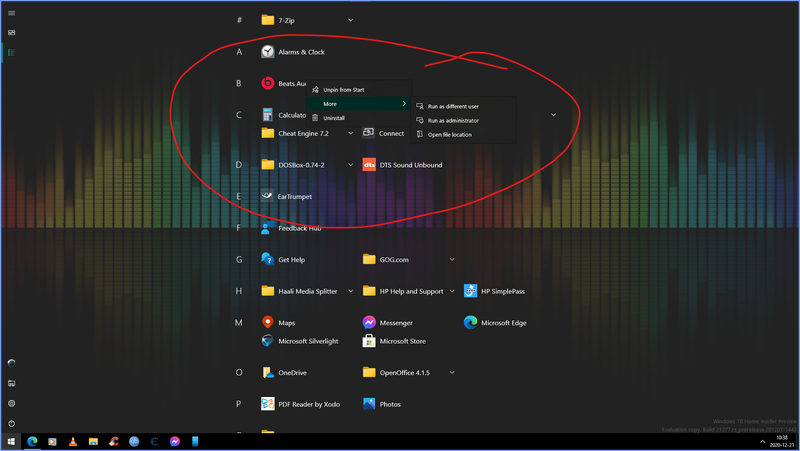Open the taskbar clock and date

tap(783, 442)
